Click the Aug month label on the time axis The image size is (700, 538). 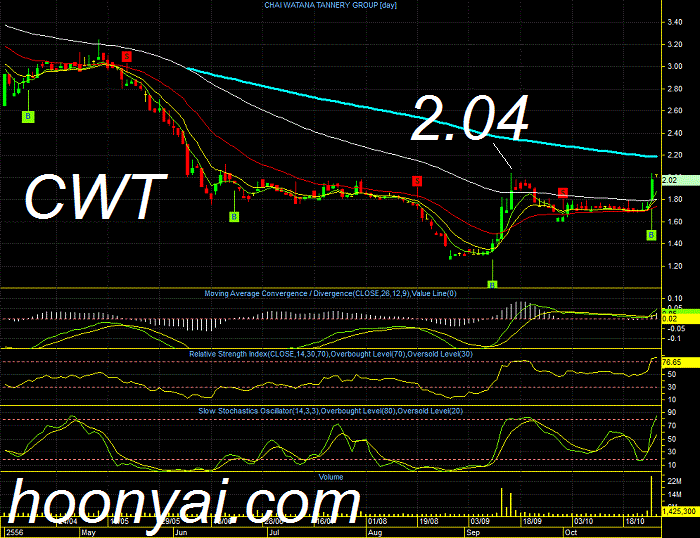pyautogui.click(x=375, y=533)
